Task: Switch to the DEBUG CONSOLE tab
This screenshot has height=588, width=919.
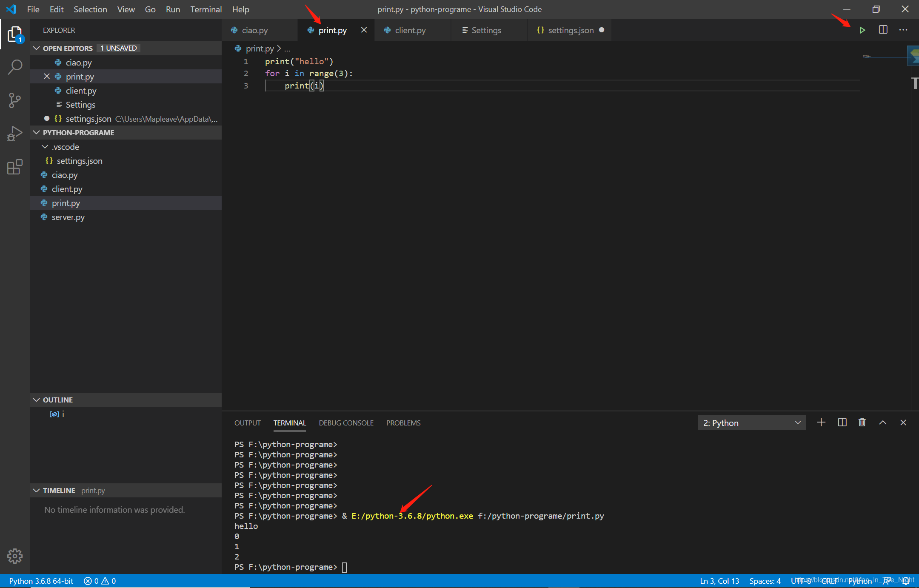Action: coord(346,423)
